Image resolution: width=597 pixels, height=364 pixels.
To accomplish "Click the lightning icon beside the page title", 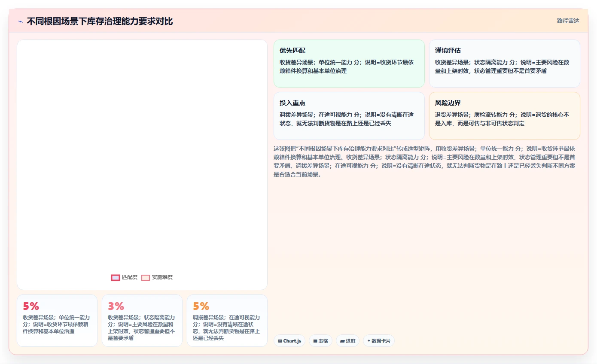I will [x=20, y=21].
